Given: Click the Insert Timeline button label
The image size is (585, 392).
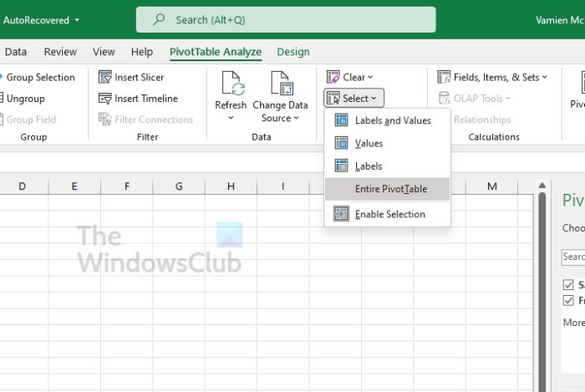Looking at the screenshot, I should click(146, 99).
